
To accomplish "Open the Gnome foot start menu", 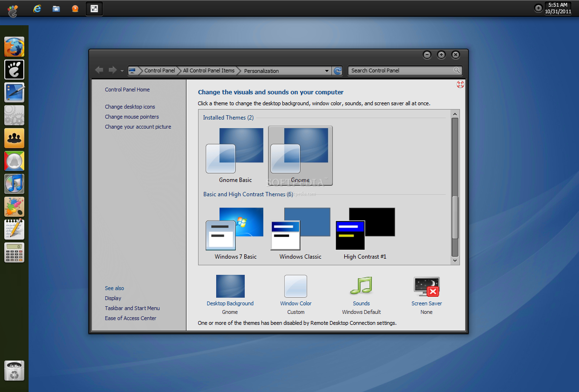I will click(x=13, y=10).
